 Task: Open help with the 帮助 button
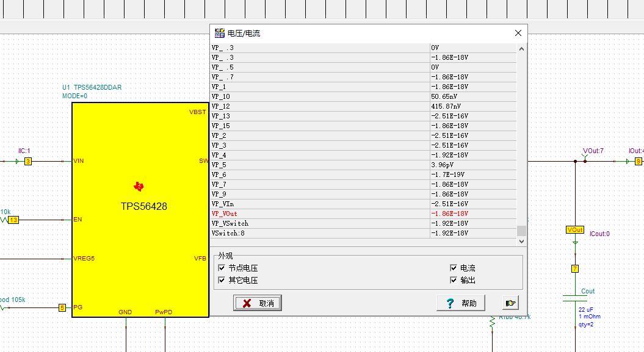click(x=461, y=303)
